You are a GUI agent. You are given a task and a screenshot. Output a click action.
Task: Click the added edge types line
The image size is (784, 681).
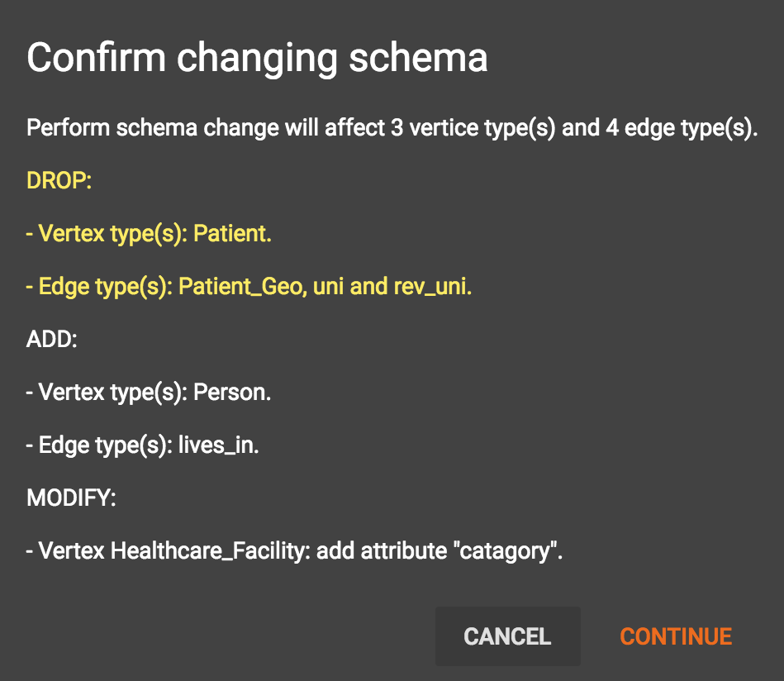click(x=143, y=445)
